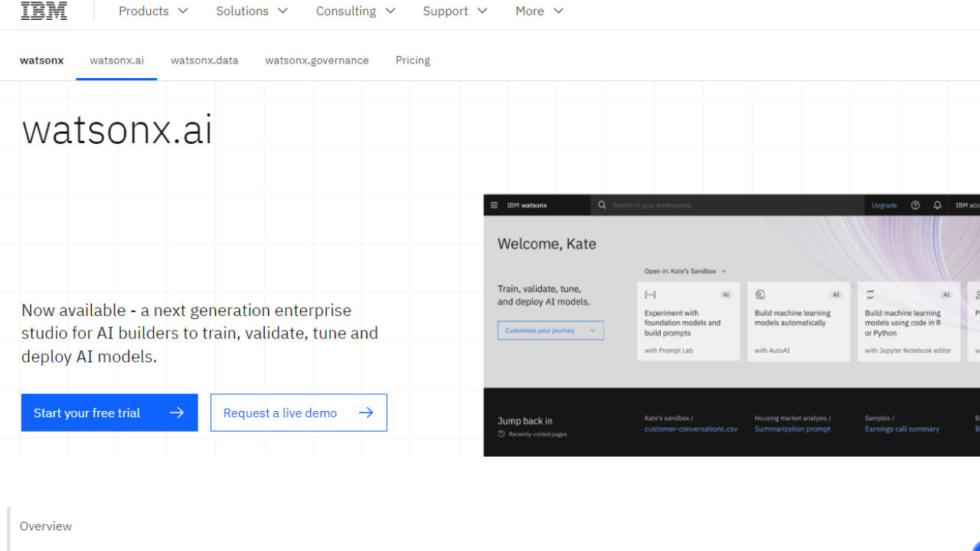The width and height of the screenshot is (980, 551).
Task: Open the watsonx.governance tab
Action: pyautogui.click(x=317, y=60)
